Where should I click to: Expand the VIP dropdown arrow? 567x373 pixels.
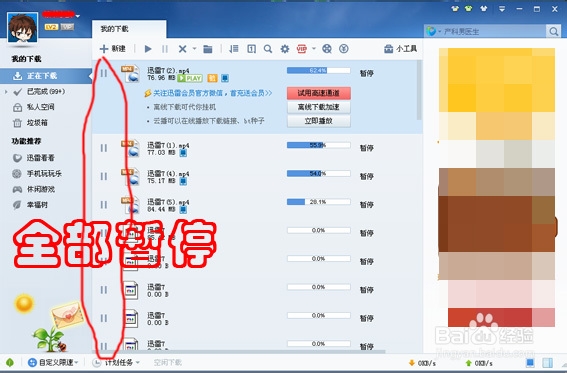314,48
